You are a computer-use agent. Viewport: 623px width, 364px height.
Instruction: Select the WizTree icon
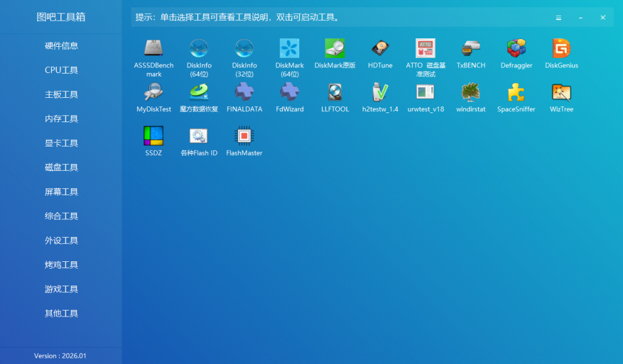(x=561, y=92)
